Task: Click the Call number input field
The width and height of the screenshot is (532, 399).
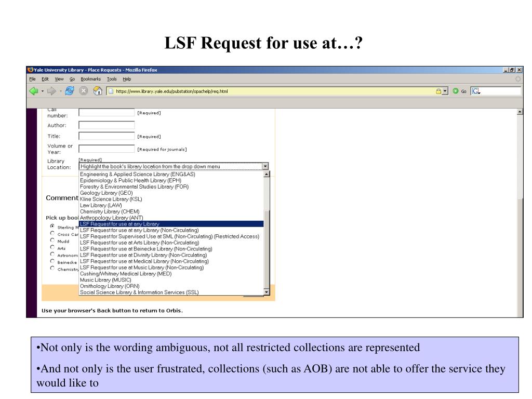Action: click(107, 113)
